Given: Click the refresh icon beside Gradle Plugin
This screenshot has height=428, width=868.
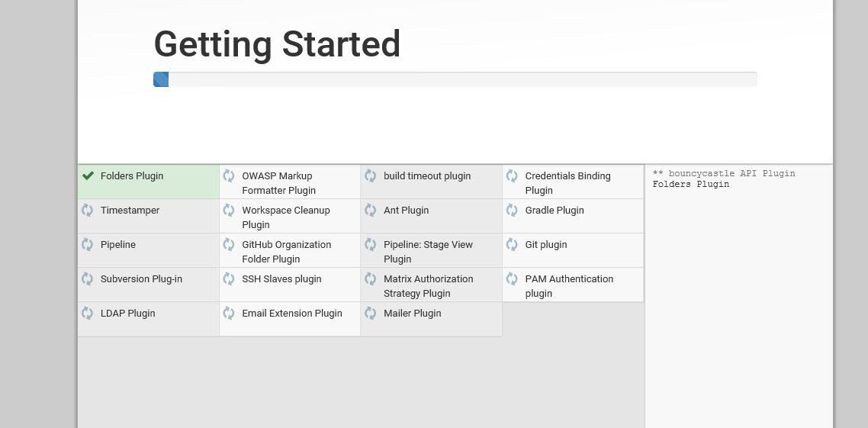Looking at the screenshot, I should [x=512, y=210].
